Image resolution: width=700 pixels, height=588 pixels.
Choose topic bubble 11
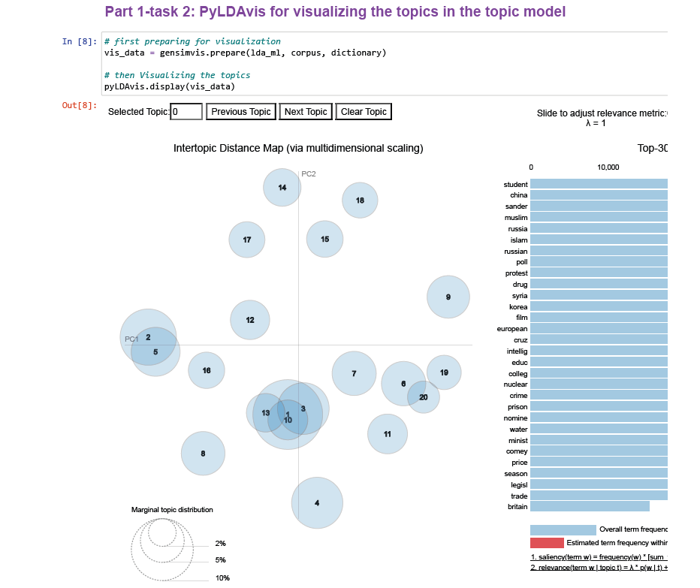coord(388,434)
